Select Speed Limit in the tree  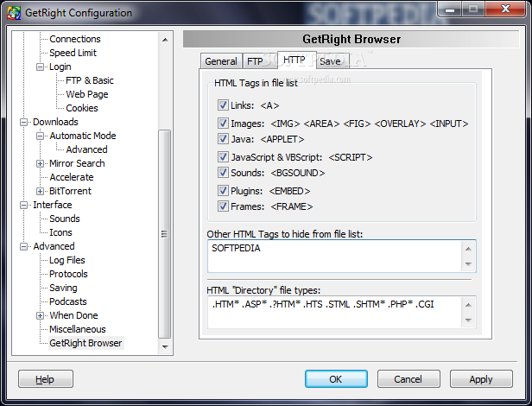point(73,53)
